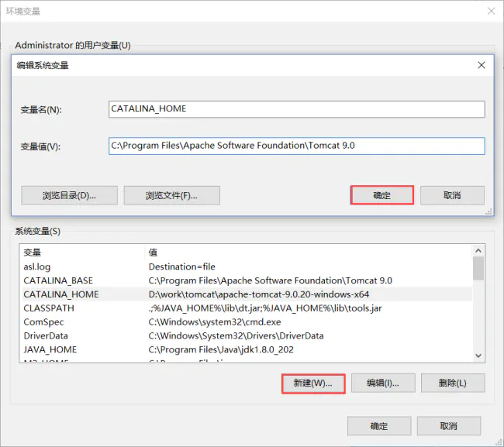Close the 环境变量 window
The image size is (504, 447).
tap(491, 12)
